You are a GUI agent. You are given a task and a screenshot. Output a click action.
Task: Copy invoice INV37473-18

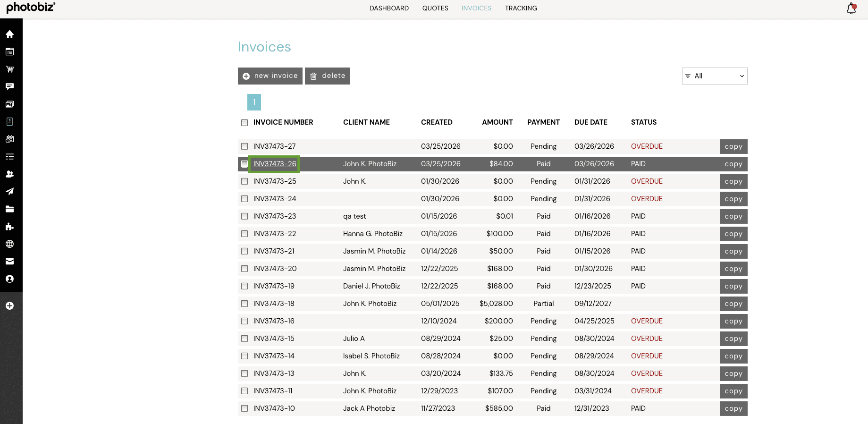pyautogui.click(x=733, y=304)
